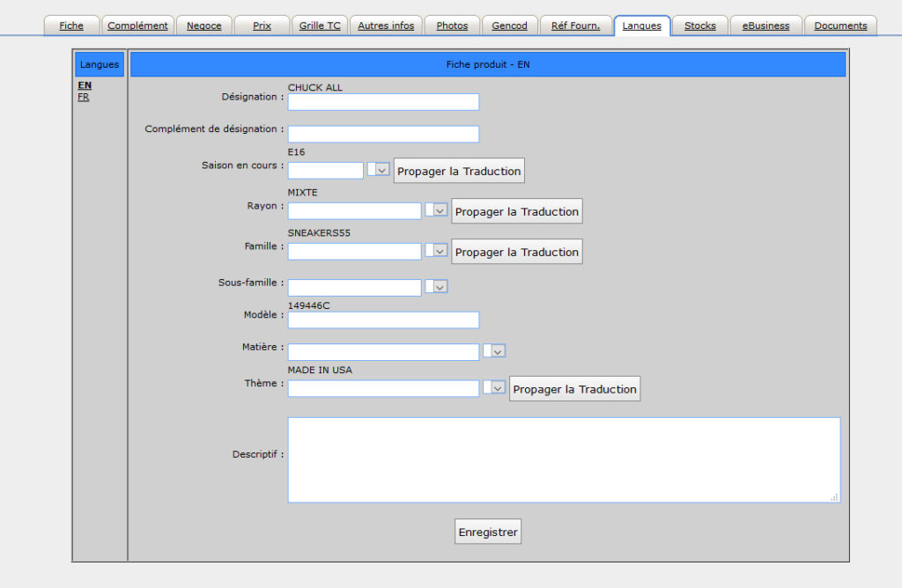902x588 pixels.
Task: Expand the Rayon dropdown list
Action: click(440, 210)
